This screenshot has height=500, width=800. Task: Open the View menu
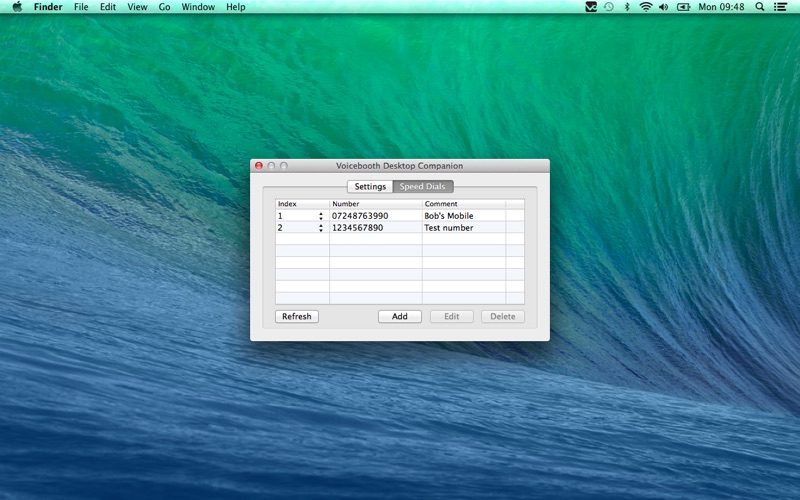pyautogui.click(x=137, y=7)
